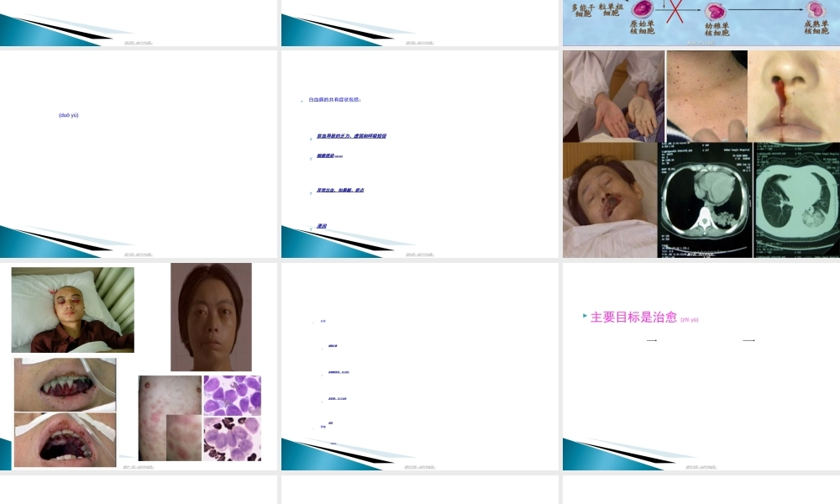
Task: Click the (duō yú) pinyin annotation text
Action: (71, 115)
